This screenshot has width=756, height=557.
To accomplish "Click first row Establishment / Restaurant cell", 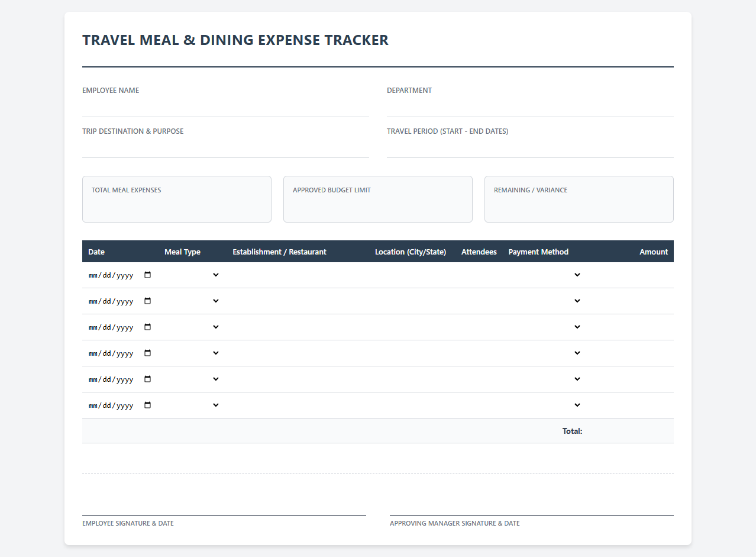I will click(298, 275).
